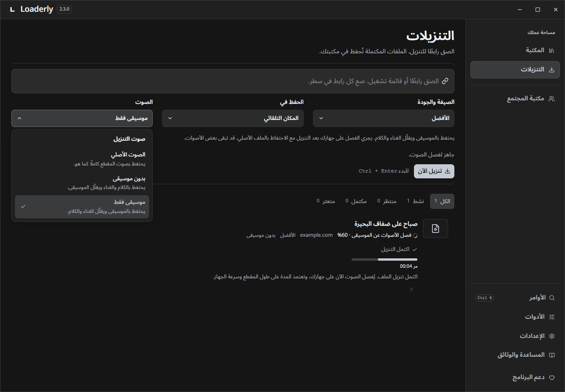
Task: Expand the الصيغة والجودة dropdown
Action: (x=384, y=118)
